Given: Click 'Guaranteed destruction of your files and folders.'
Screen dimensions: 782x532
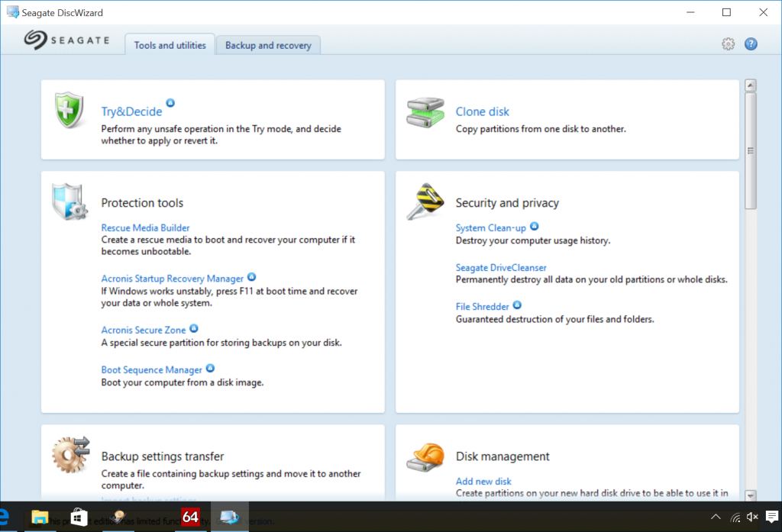Looking at the screenshot, I should coord(554,319).
